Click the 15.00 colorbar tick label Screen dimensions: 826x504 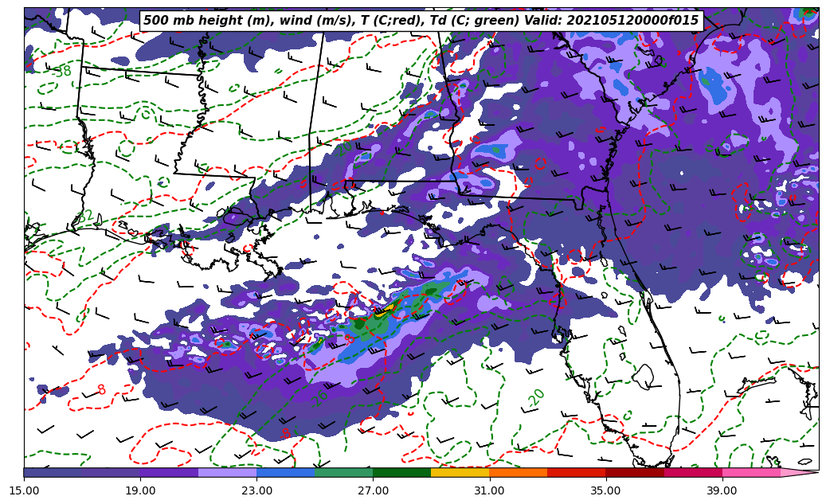click(x=24, y=490)
